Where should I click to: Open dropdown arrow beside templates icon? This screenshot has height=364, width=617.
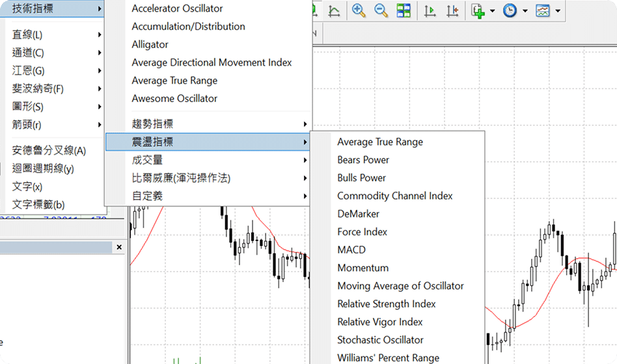(x=558, y=11)
